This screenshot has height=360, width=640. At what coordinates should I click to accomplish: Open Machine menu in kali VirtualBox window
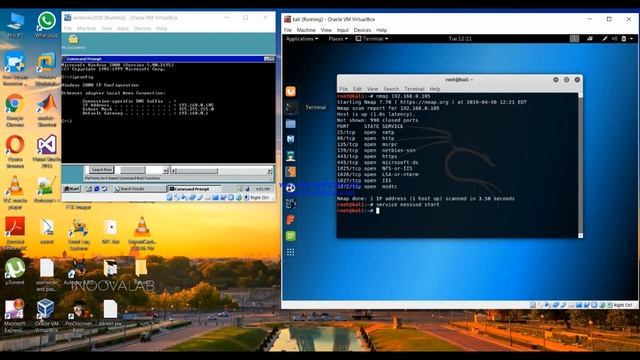pos(306,30)
